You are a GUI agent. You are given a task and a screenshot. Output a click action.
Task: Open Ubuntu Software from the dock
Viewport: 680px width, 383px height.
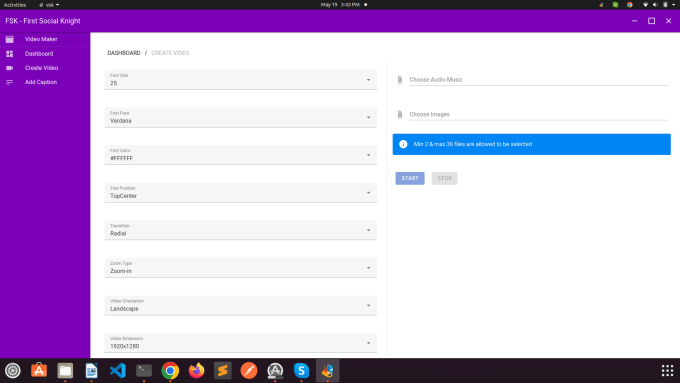pos(39,370)
